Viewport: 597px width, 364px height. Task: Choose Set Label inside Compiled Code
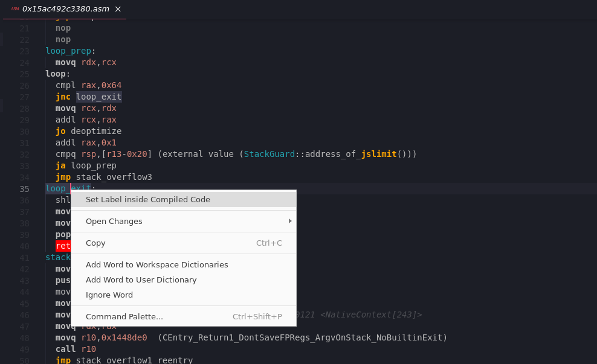[184, 200]
